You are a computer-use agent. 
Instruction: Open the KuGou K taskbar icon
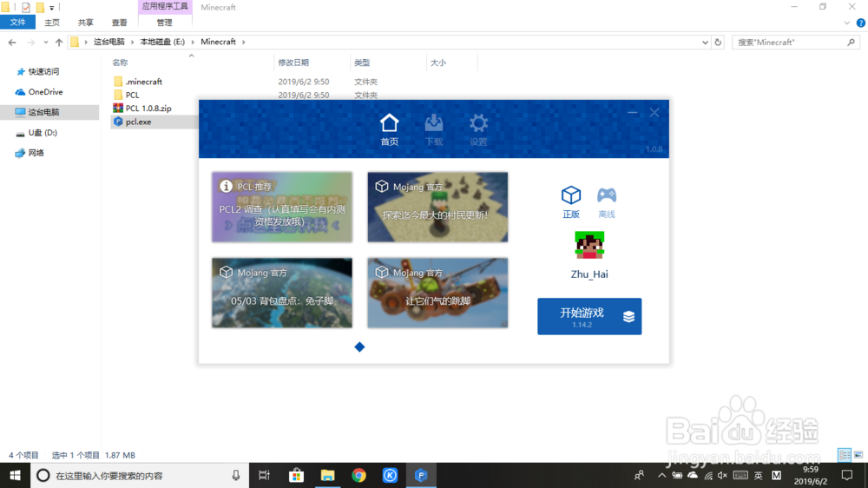pyautogui.click(x=390, y=475)
